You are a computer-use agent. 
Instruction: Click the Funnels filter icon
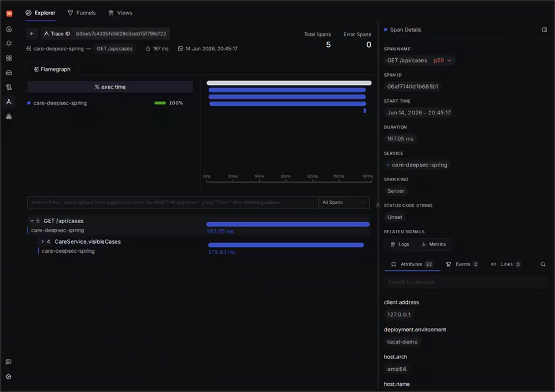70,13
